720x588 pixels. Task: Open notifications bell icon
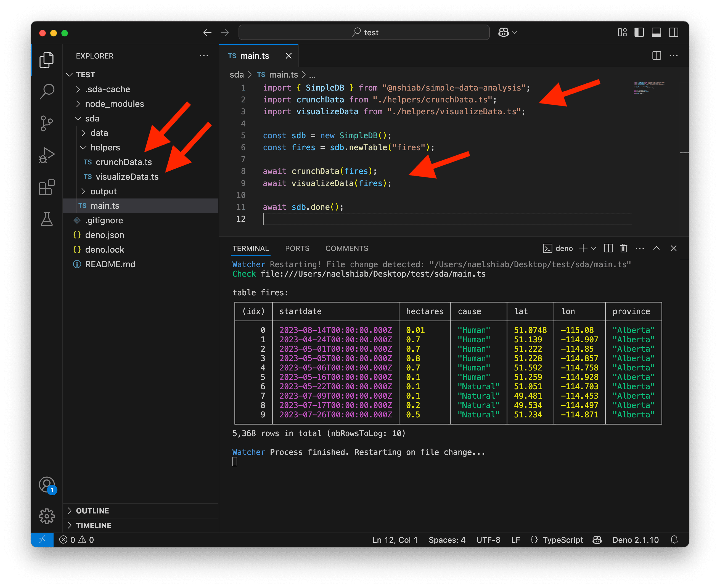674,540
